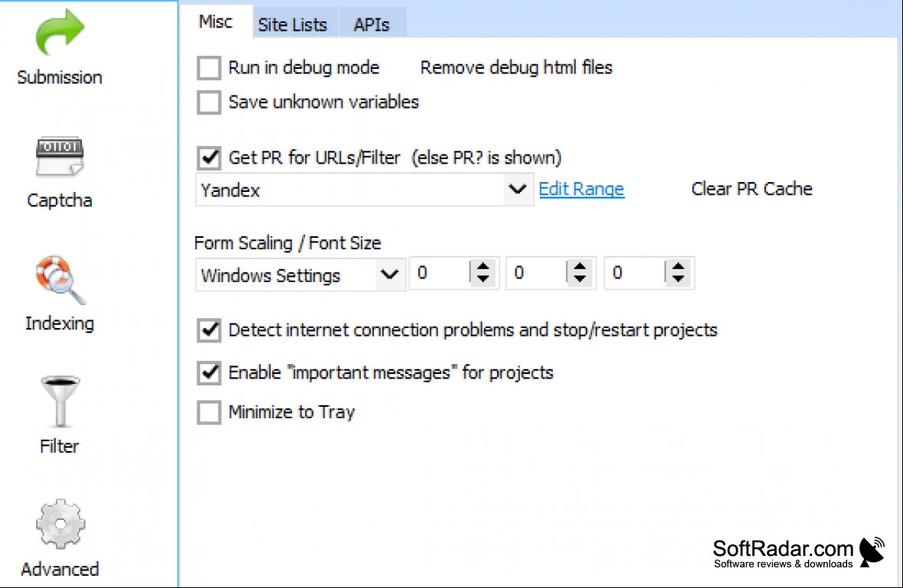
Task: Switch to the APIs tab
Action: pyautogui.click(x=372, y=24)
